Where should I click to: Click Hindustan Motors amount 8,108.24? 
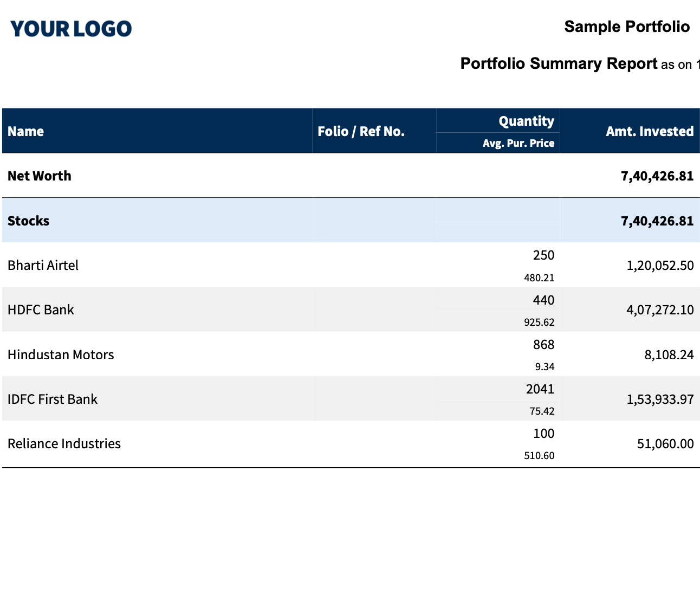[x=669, y=354]
